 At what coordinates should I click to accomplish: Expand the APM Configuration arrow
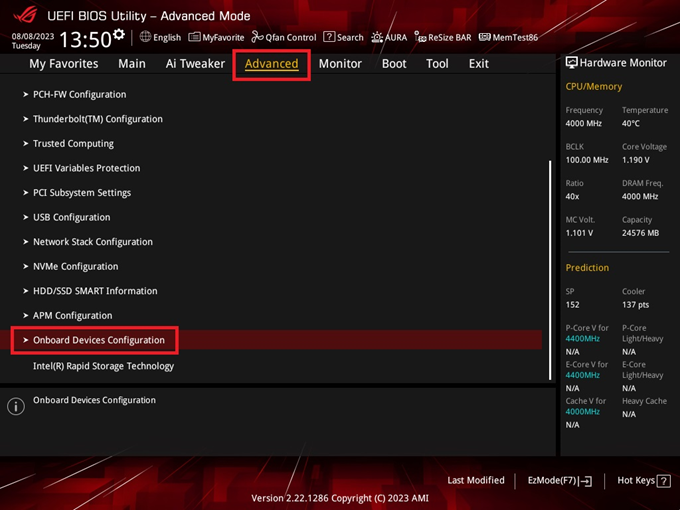coord(26,315)
